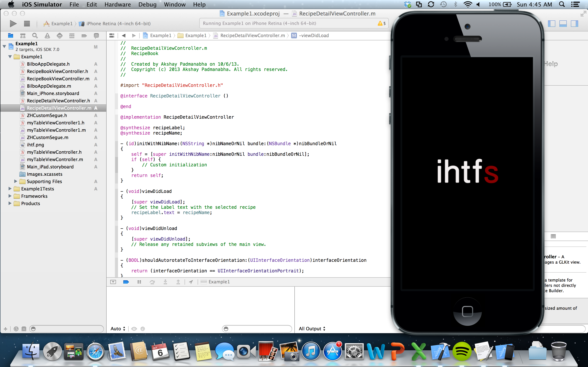Open the All Output dropdown
This screenshot has width=588, height=367.
tap(312, 329)
